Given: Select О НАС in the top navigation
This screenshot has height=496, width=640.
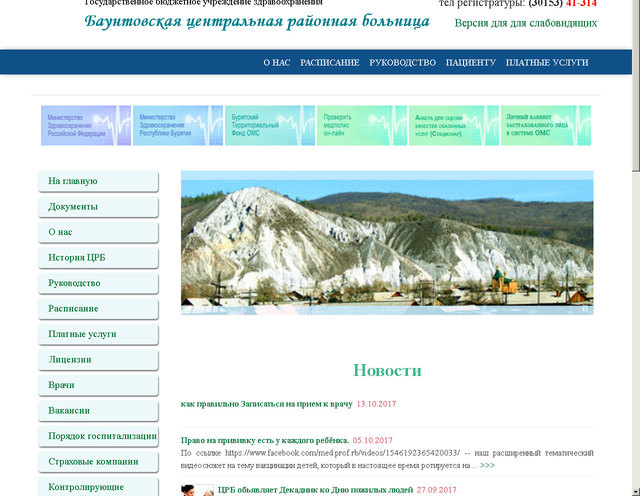Looking at the screenshot, I should pyautogui.click(x=277, y=62).
